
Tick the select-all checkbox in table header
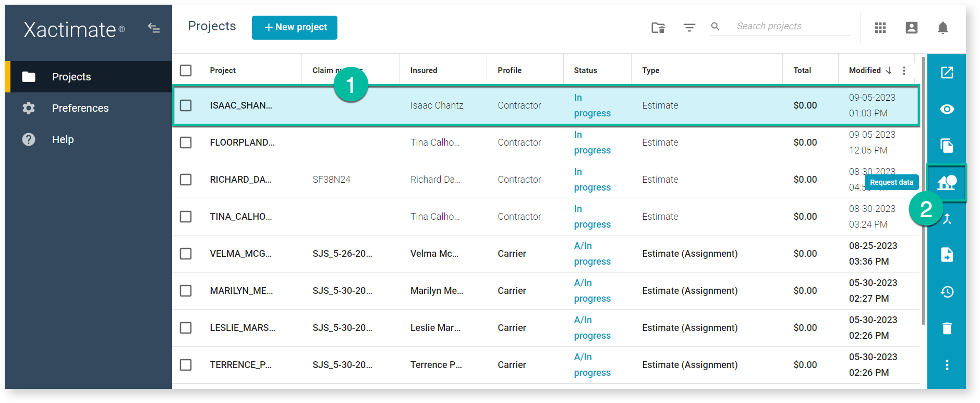pyautogui.click(x=186, y=70)
